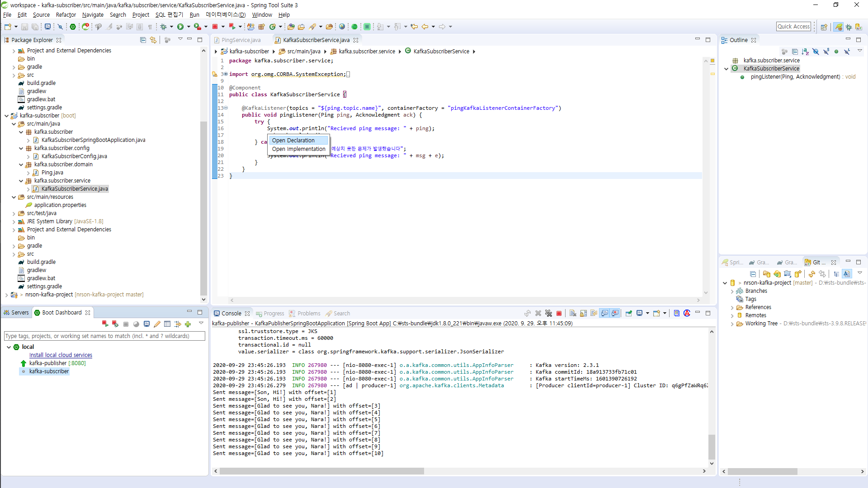This screenshot has width=868, height=488.
Task: Collapse the kafka.subscriber.service package
Action: [x=21, y=181]
